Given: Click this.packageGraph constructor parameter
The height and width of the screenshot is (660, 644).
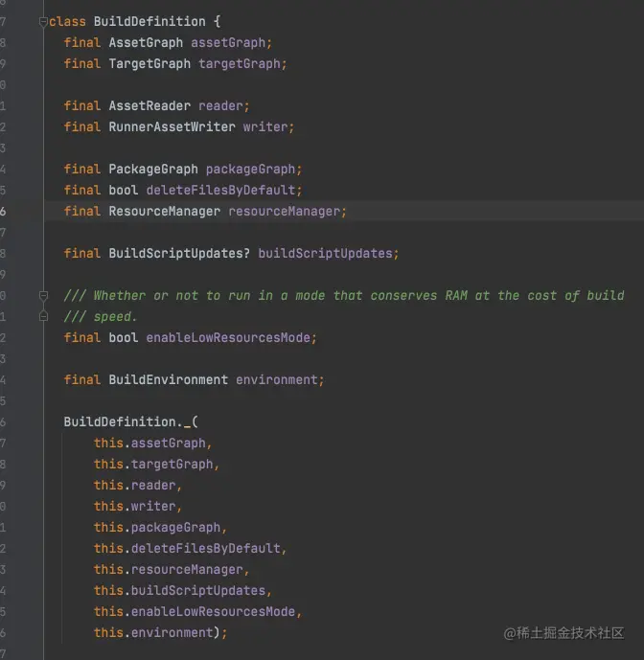Looking at the screenshot, I should 160,527.
